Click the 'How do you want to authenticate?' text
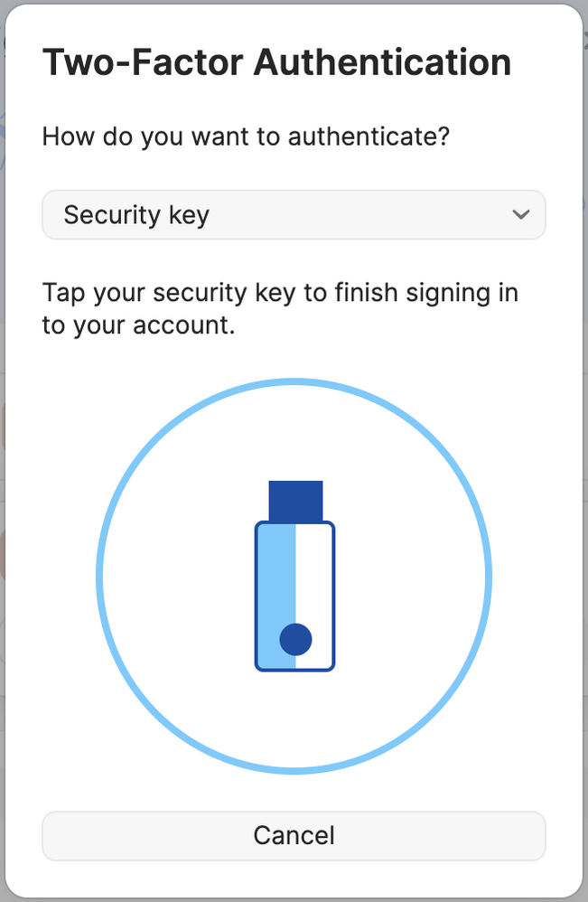This screenshot has width=588, height=902. 246,137
